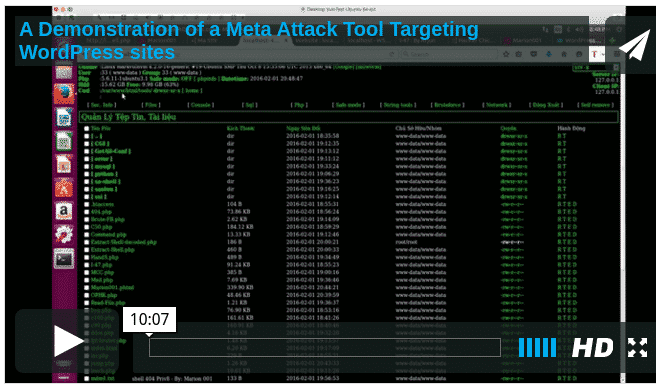Open the [ Files ] shell menu

pyautogui.click(x=151, y=105)
